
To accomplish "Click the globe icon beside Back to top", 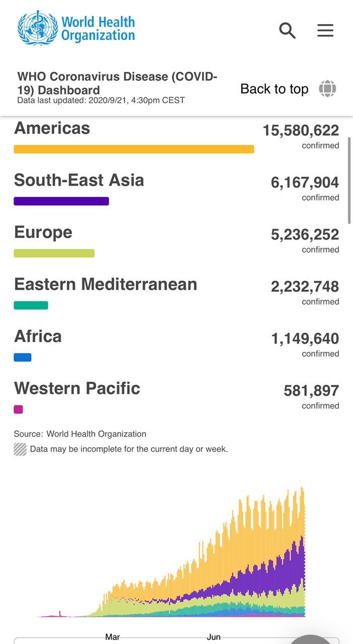I will [327, 89].
